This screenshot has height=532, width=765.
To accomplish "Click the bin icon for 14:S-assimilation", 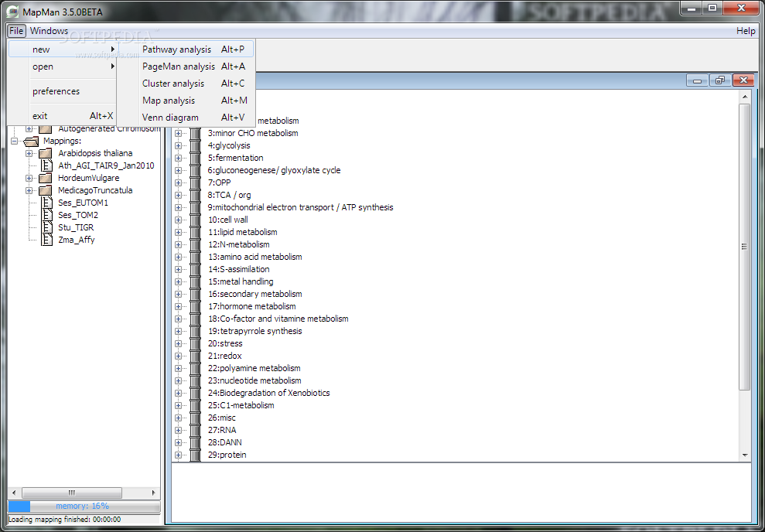I will 195,269.
